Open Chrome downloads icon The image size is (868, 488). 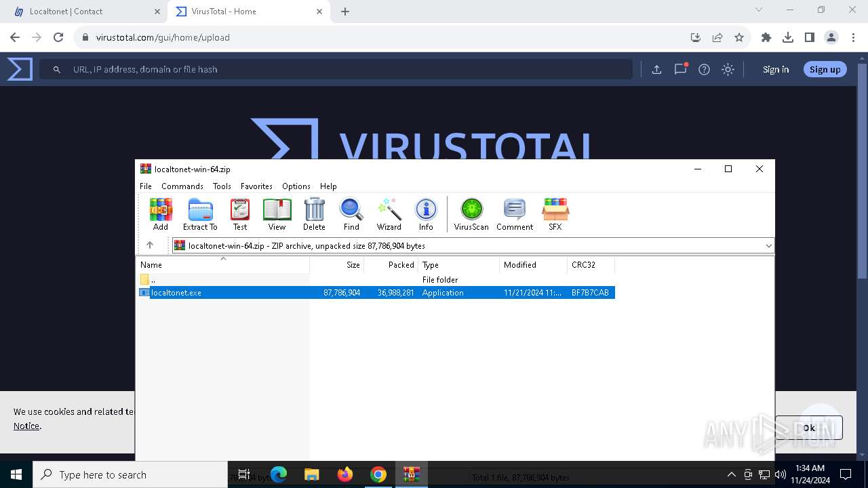point(788,37)
